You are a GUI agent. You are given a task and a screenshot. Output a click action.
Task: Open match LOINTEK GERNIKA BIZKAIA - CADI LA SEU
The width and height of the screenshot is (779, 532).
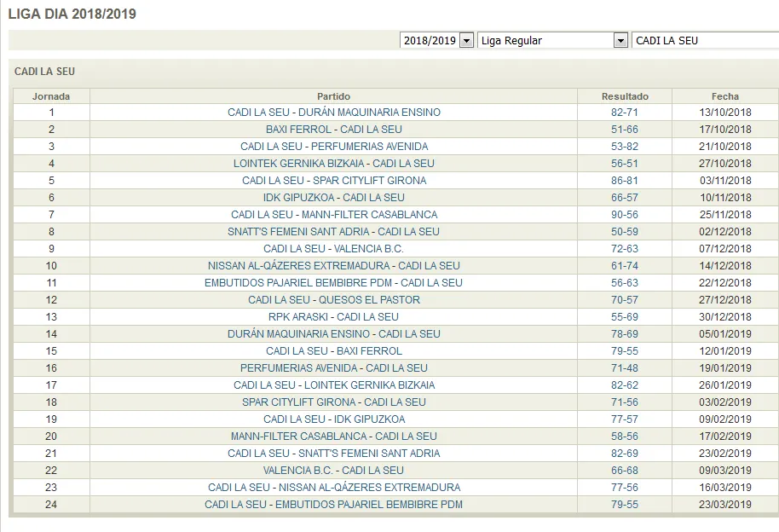(334, 164)
